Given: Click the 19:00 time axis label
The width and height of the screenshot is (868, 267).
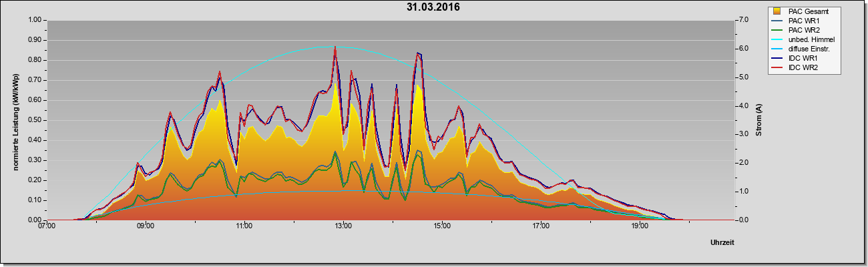Looking at the screenshot, I should [x=640, y=227].
